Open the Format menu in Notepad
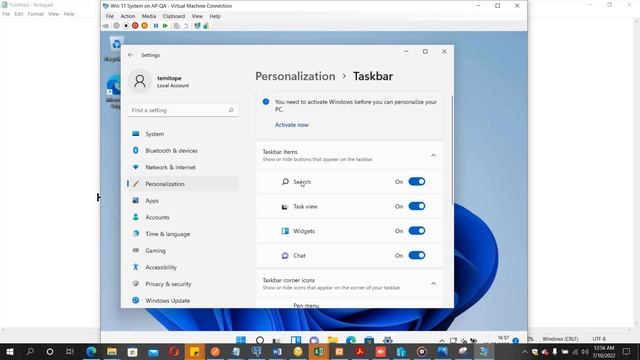This screenshot has height=360, width=640. [36, 14]
